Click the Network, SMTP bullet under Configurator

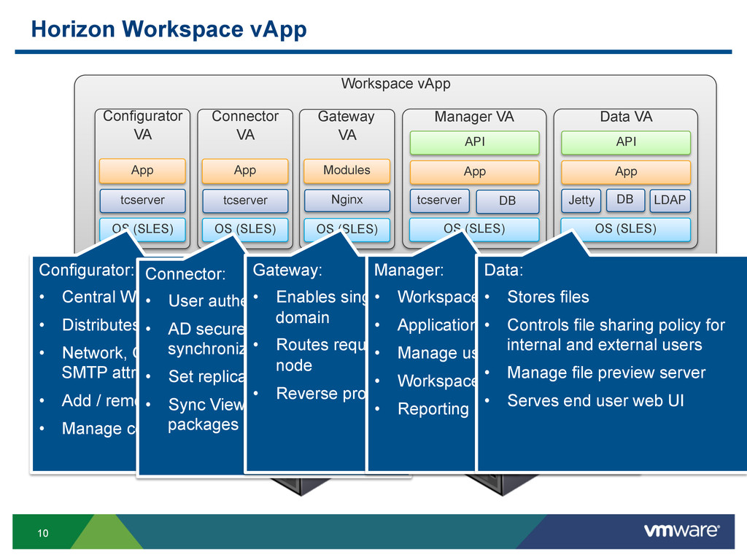pos(99,362)
